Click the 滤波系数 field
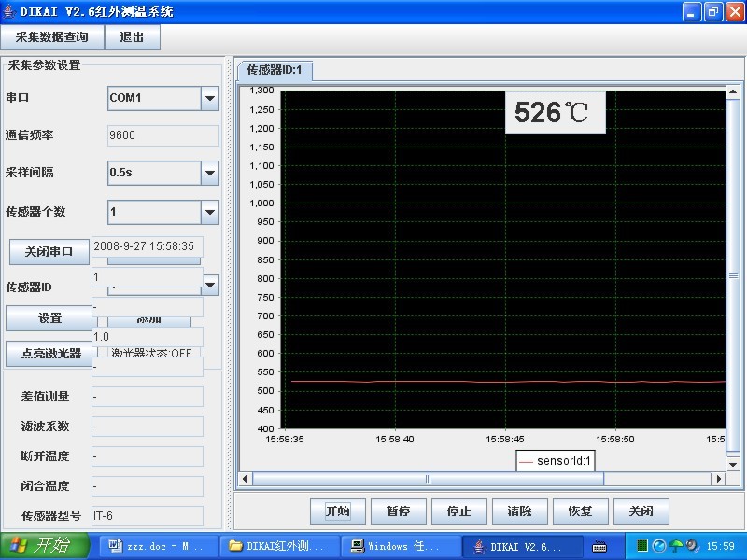Viewport: 747px width, 560px height. (148, 427)
